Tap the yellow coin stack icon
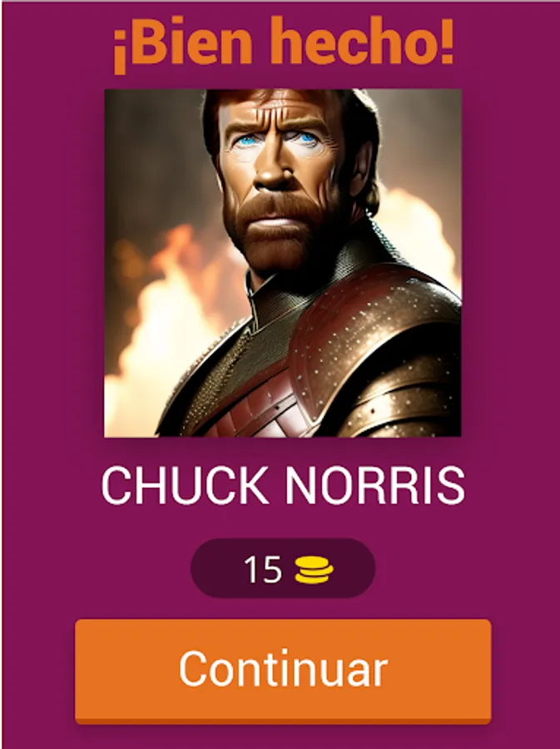The width and height of the screenshot is (560, 749). coord(314,570)
